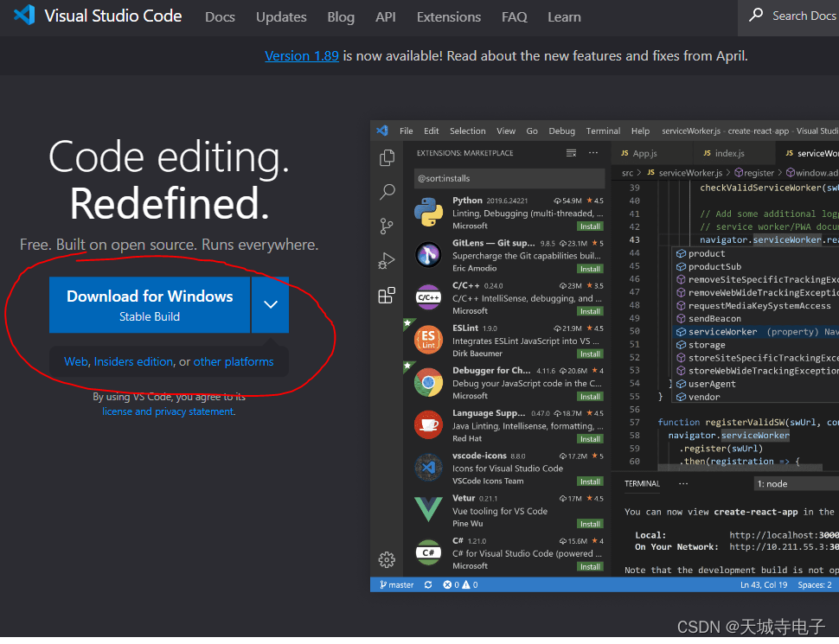Image resolution: width=839 pixels, height=644 pixels.
Task: Click the Python extension icon
Action: click(429, 213)
